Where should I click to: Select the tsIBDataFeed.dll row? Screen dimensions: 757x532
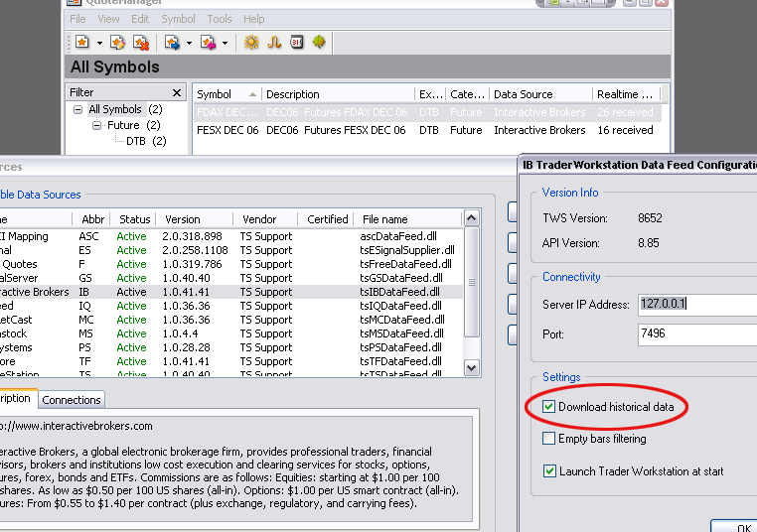coord(230,292)
